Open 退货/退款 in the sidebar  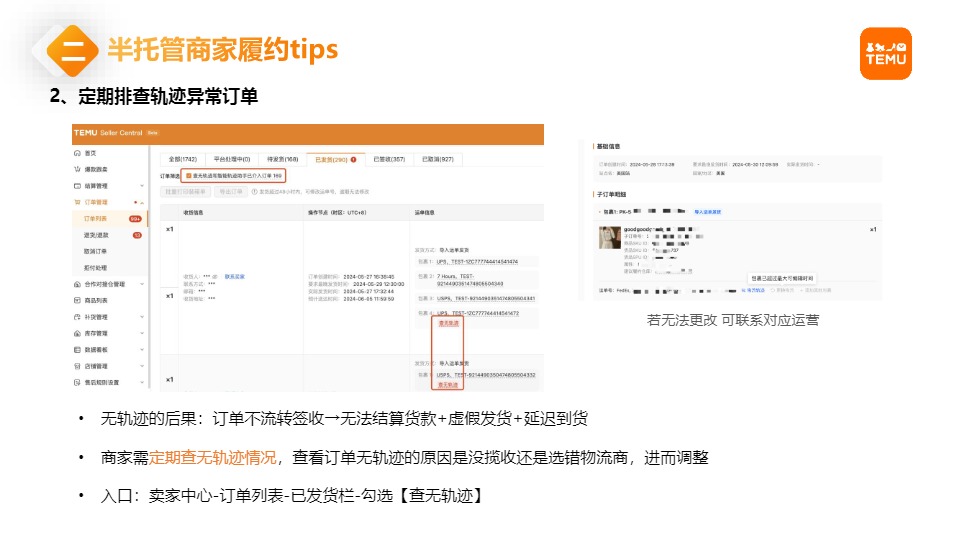97,235
